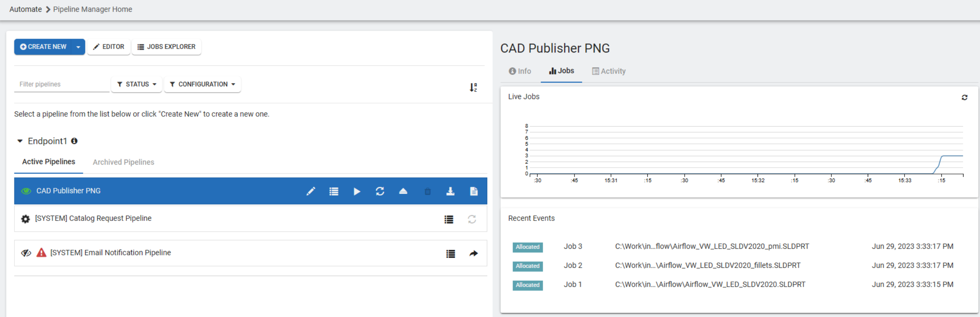Toggle the green eye on CAD Publisher PNG
This screenshot has height=317, width=980.
click(x=26, y=191)
